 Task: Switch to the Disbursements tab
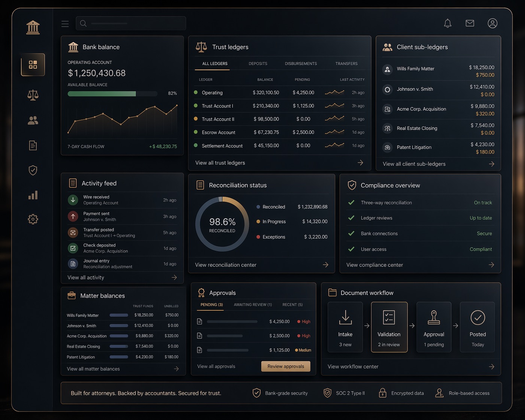point(301,64)
